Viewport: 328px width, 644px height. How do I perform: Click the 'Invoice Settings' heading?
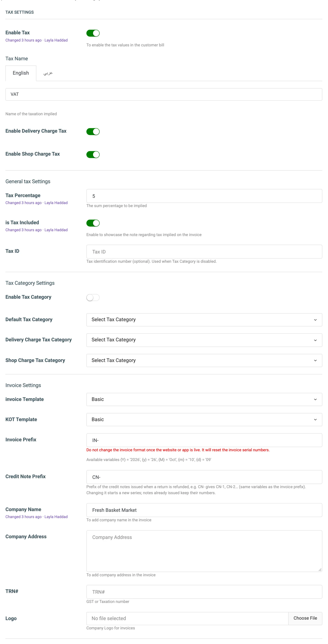tap(23, 385)
